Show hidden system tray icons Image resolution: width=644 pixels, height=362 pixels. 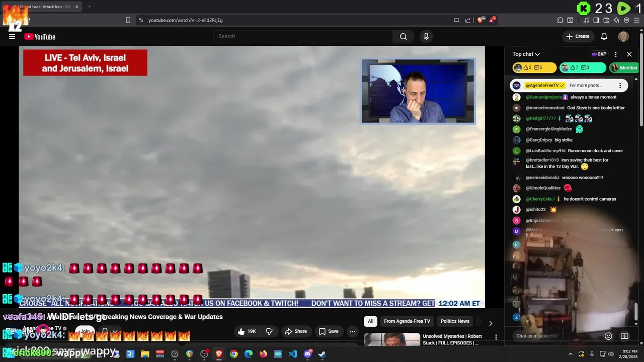570,354
